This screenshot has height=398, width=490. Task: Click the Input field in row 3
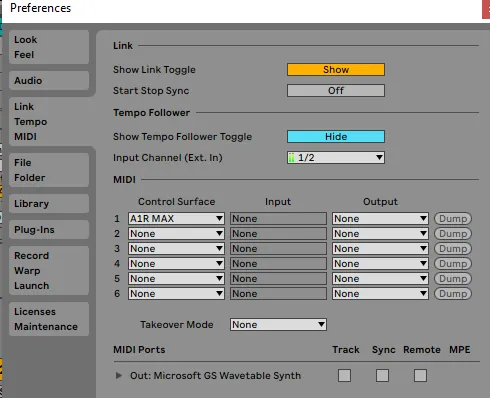278,248
